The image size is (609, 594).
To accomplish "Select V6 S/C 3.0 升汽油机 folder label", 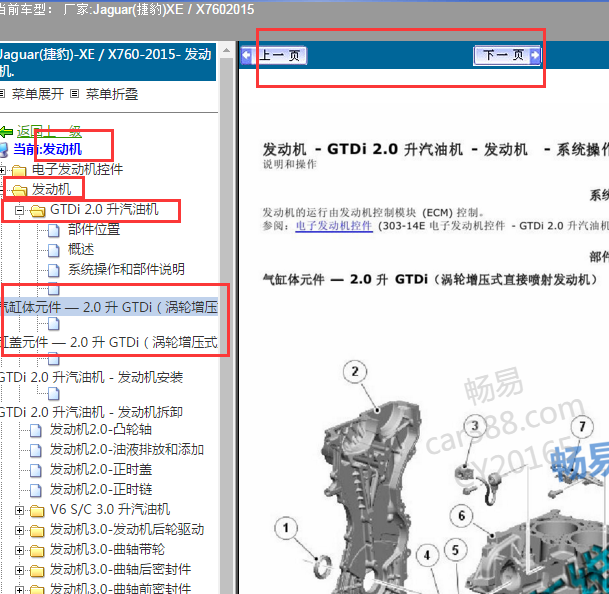I will tap(110, 510).
